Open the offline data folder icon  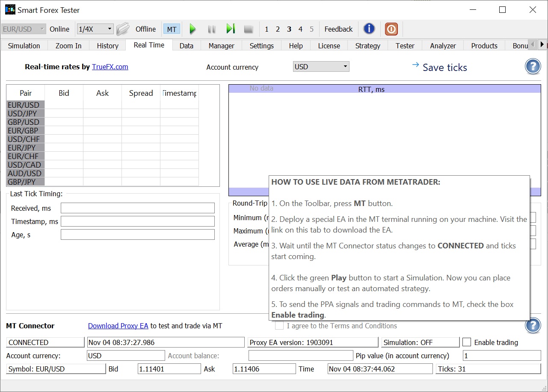(x=123, y=29)
